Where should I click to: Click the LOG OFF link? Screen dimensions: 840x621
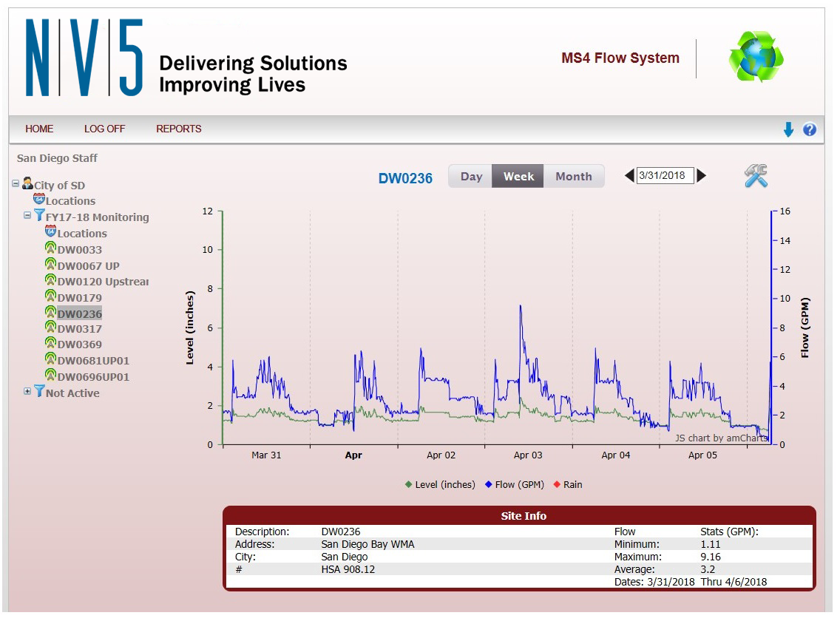104,129
